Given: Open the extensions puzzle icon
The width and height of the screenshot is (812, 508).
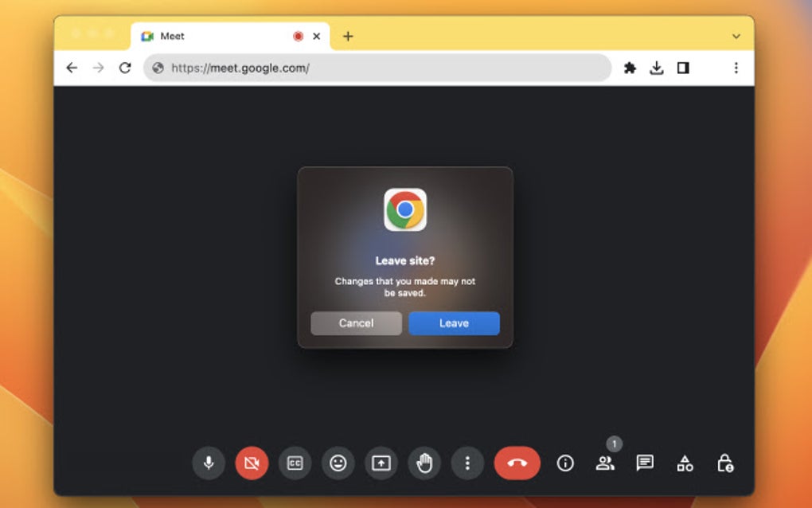Looking at the screenshot, I should [x=630, y=68].
